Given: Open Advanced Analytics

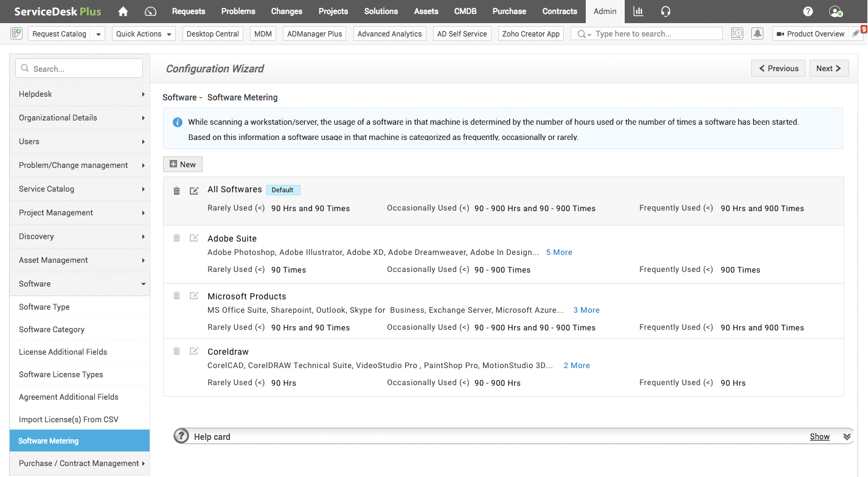Looking at the screenshot, I should pos(389,34).
